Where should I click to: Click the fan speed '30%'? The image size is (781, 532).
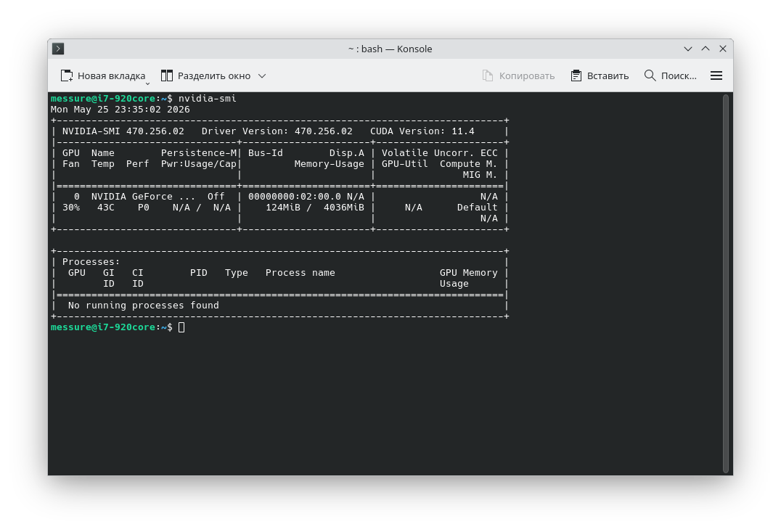click(x=70, y=208)
